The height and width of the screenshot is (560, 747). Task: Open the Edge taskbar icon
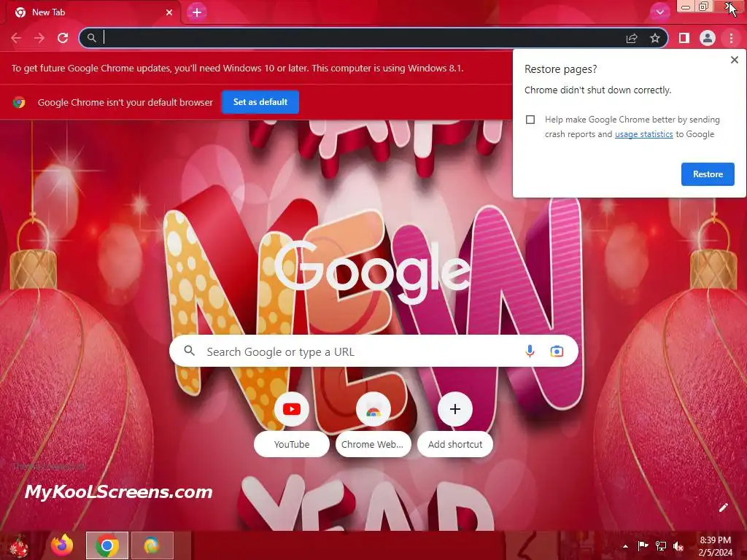point(152,545)
